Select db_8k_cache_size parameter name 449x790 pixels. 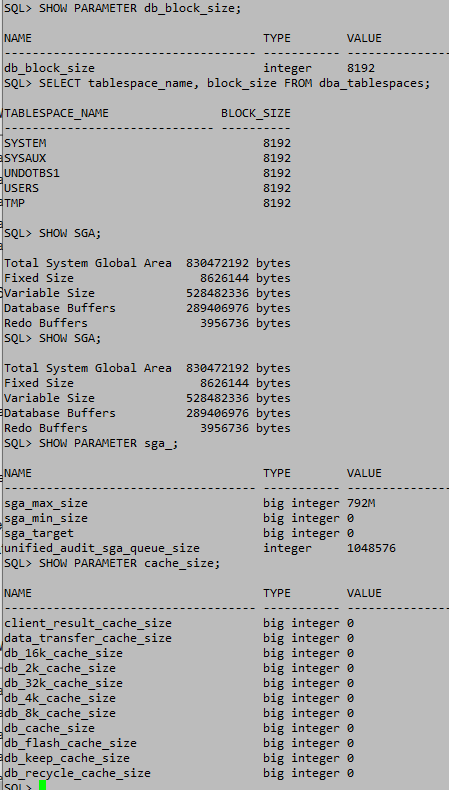[60, 713]
